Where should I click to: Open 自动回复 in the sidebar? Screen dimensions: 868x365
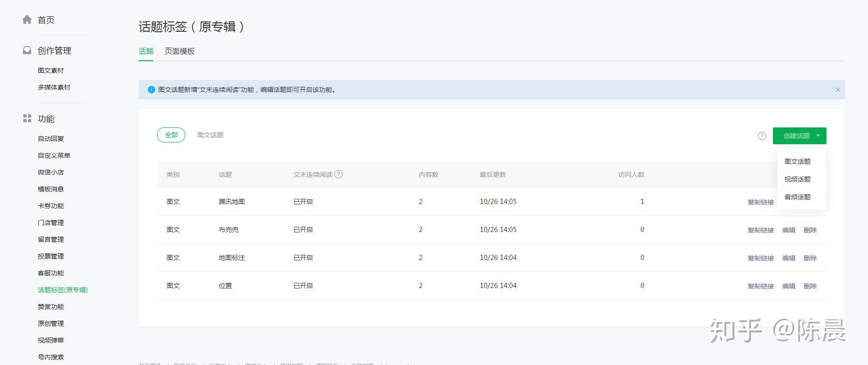pos(51,139)
